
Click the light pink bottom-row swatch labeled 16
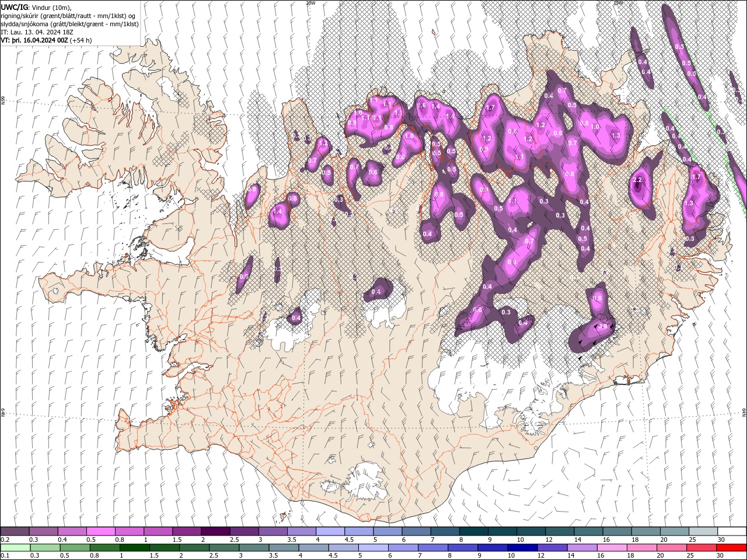pos(612,548)
